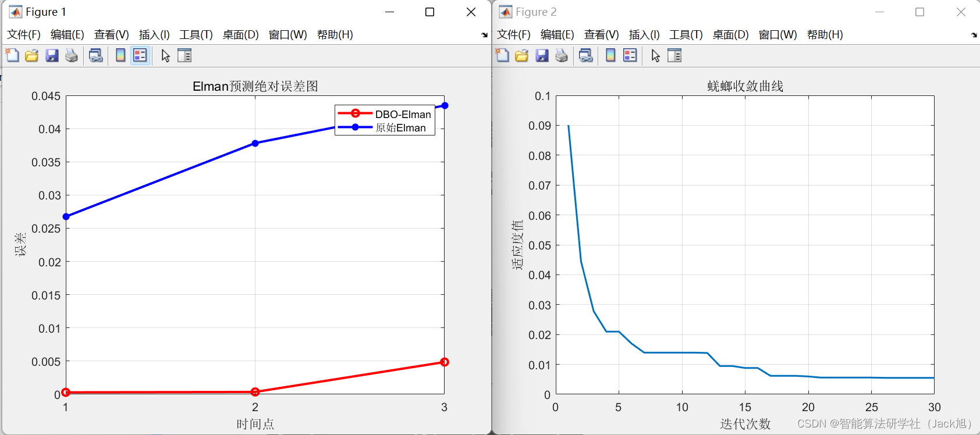Close the Figure 2 window
Screen dimensions: 980x435
961,12
